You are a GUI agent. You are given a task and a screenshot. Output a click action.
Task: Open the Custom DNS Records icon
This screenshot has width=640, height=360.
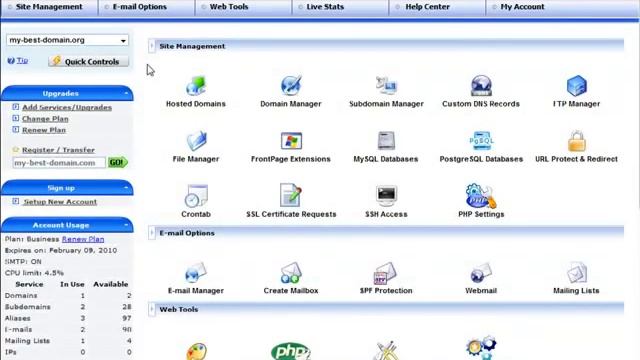[x=481, y=85]
